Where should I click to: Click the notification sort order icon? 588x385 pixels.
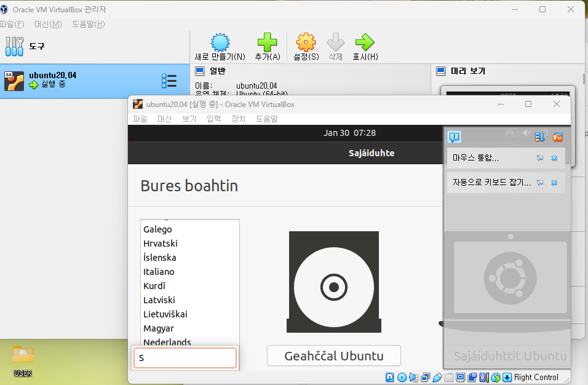[539, 137]
